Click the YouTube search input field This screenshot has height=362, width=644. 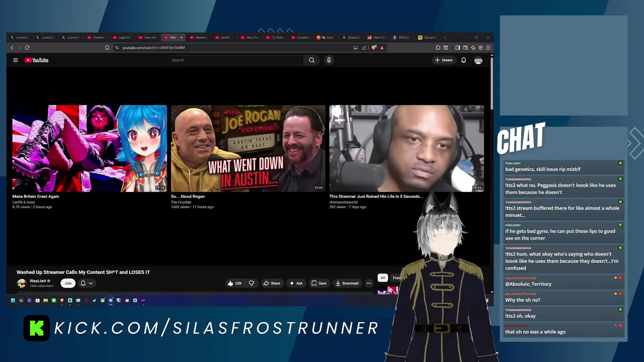click(235, 60)
